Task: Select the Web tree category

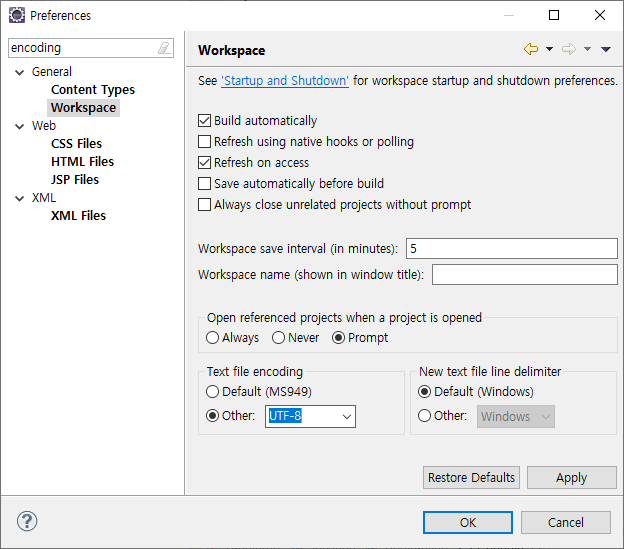Action: point(44,126)
